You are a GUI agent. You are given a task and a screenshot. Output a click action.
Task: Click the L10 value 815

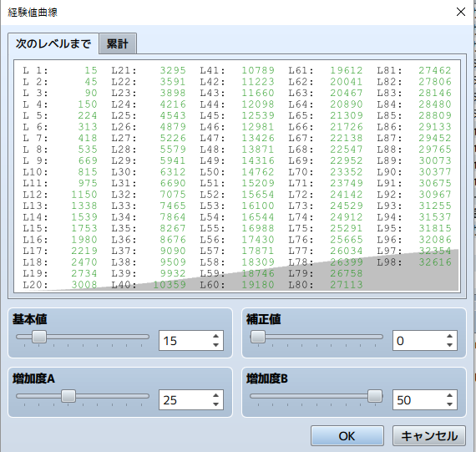pyautogui.click(x=88, y=172)
